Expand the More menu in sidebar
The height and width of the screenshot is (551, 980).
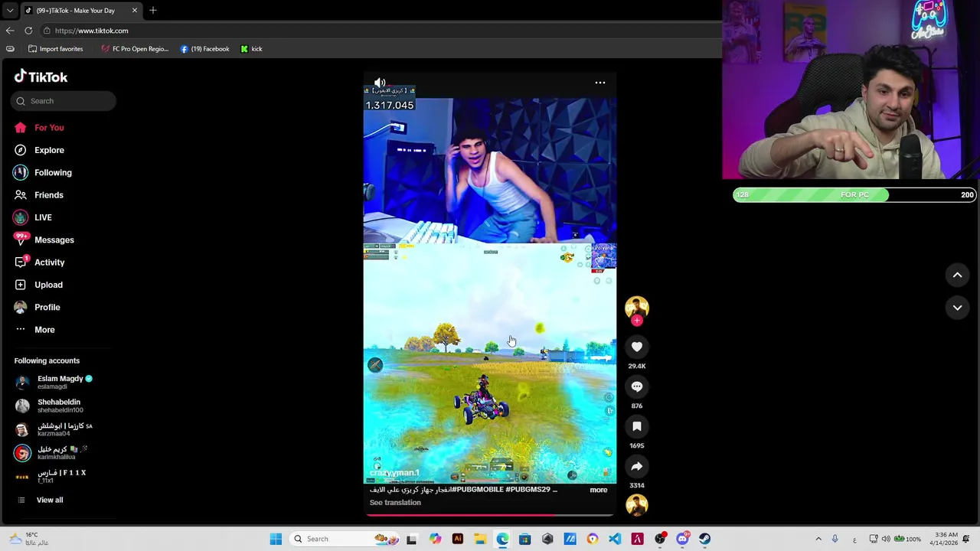[44, 330]
